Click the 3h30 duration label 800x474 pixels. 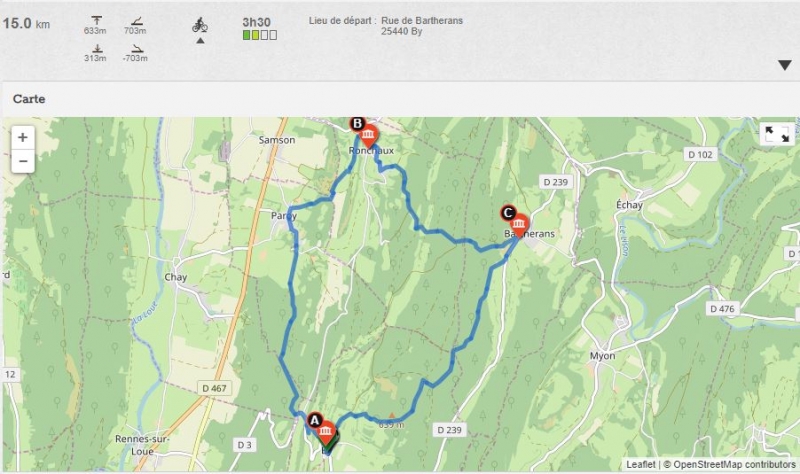tap(257, 22)
